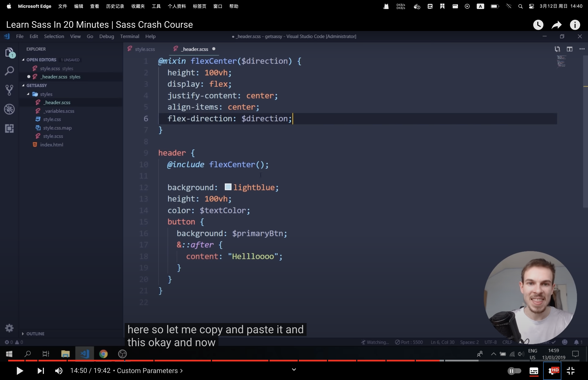
Task: Click the Task View icon in the taskbar
Action: click(x=46, y=354)
